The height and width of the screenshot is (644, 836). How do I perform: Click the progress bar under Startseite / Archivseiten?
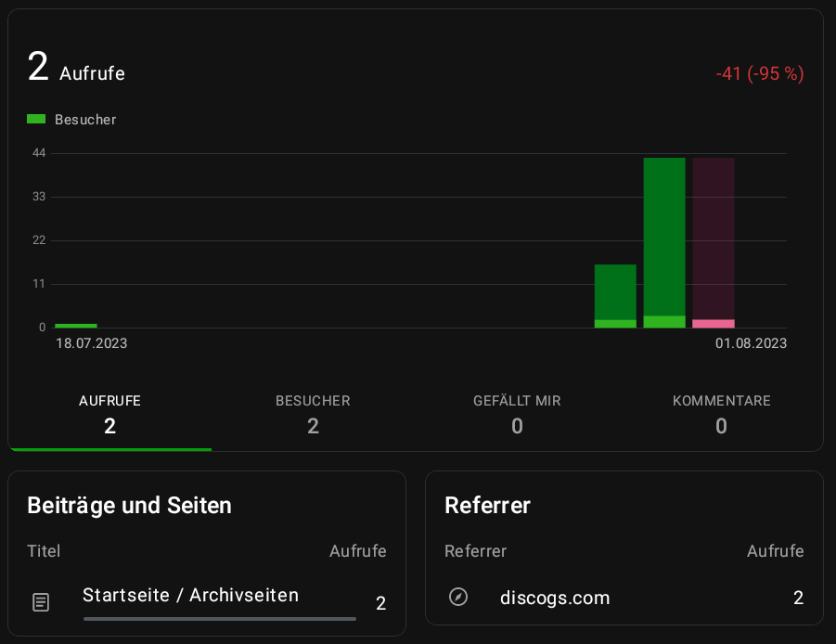[219, 618]
